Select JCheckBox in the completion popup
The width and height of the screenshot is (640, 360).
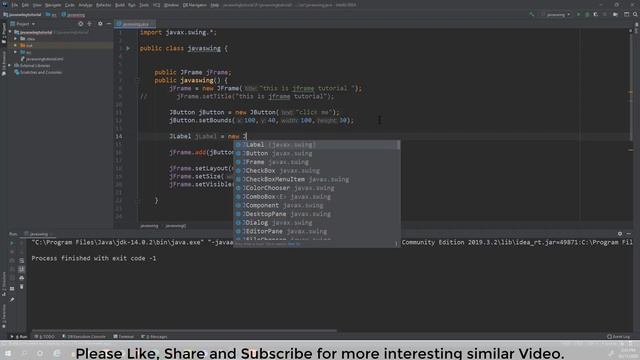[316, 171]
